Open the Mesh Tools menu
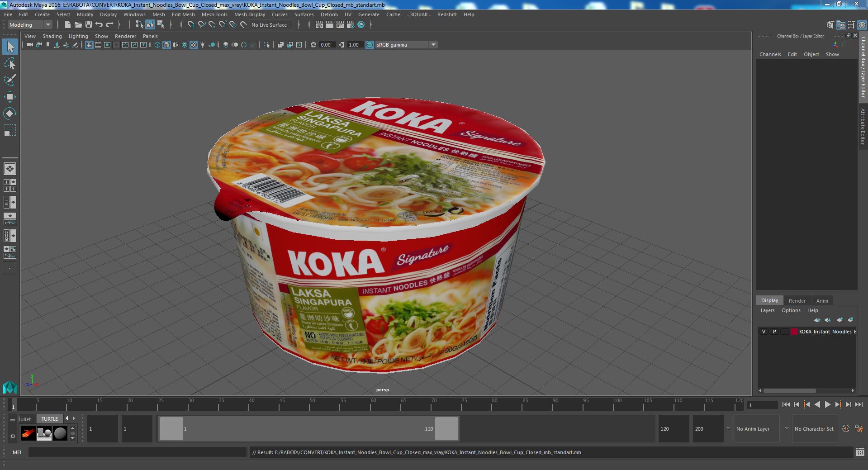The image size is (868, 470). click(x=214, y=14)
